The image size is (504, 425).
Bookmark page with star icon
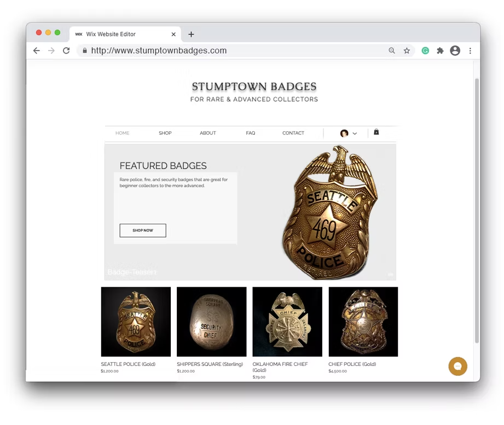pyautogui.click(x=407, y=51)
